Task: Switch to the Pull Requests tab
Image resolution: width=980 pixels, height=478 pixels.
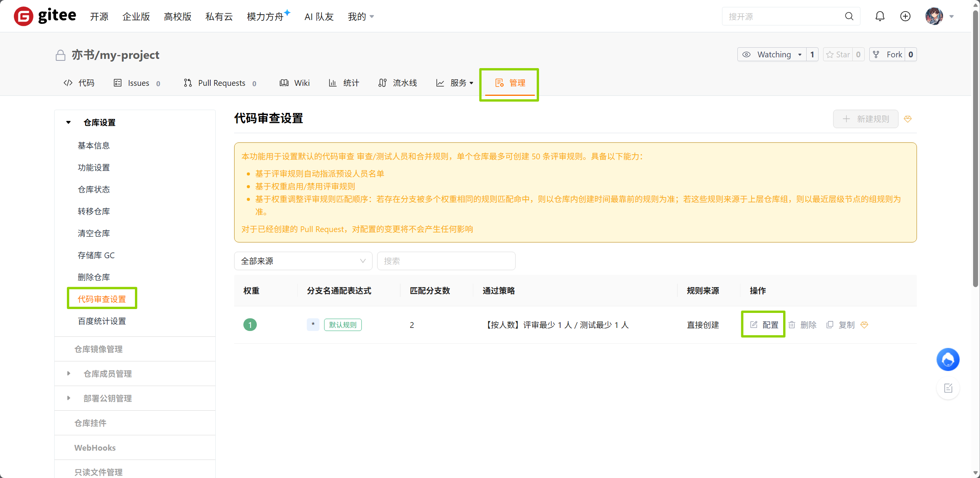Action: [221, 82]
